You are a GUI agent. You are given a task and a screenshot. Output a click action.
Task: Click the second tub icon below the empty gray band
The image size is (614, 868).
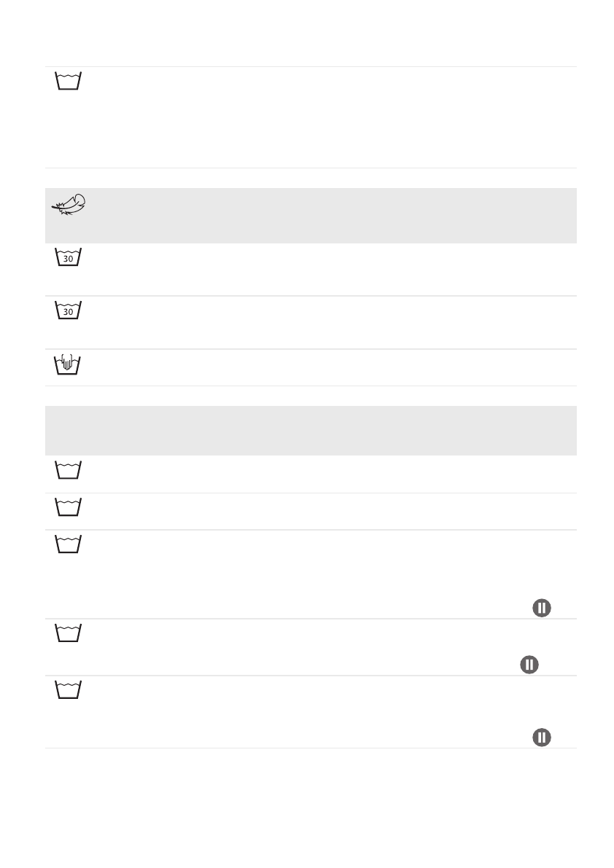pos(69,507)
